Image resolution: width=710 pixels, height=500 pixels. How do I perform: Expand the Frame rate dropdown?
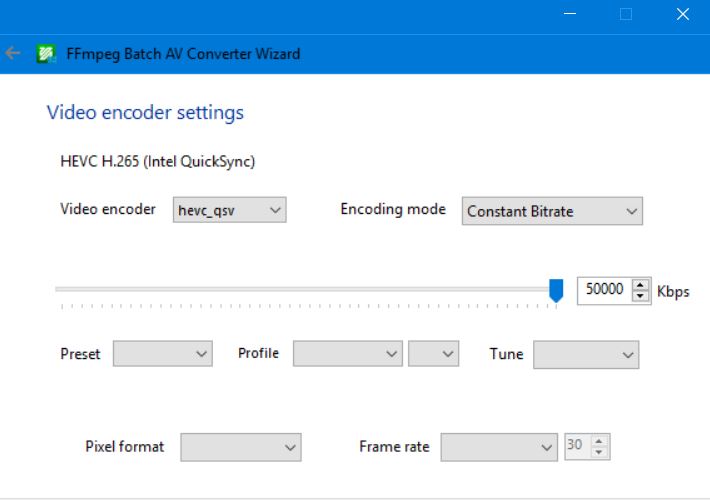tap(498, 447)
